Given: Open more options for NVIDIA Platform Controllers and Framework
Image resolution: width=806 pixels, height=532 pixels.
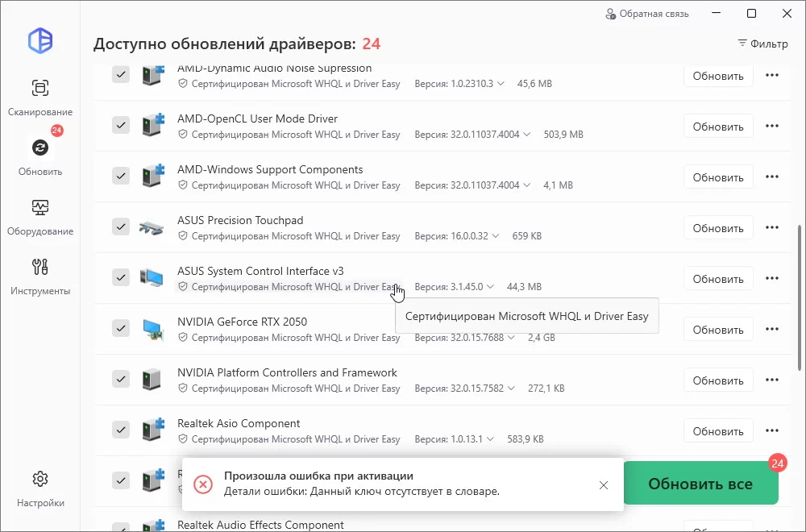Looking at the screenshot, I should (x=772, y=380).
